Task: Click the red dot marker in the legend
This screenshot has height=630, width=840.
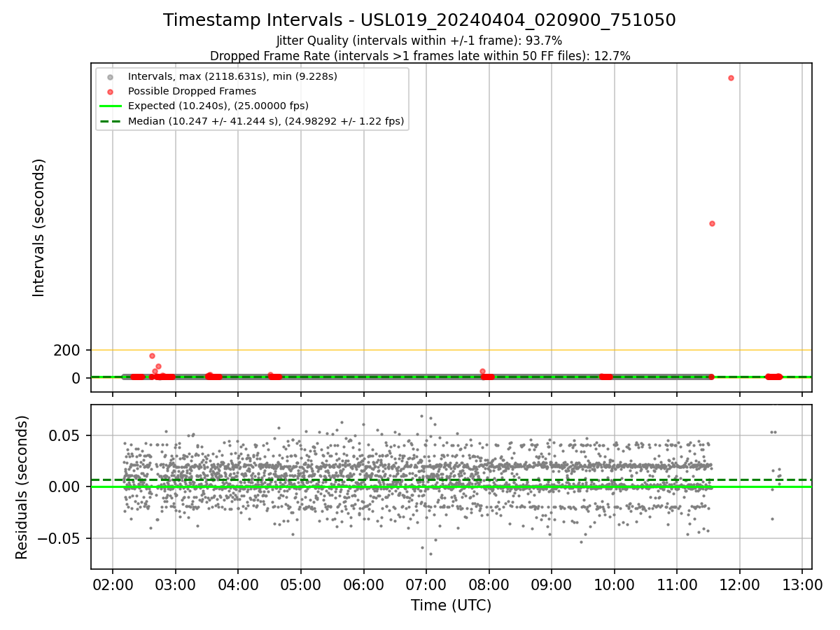Action: 110,92
